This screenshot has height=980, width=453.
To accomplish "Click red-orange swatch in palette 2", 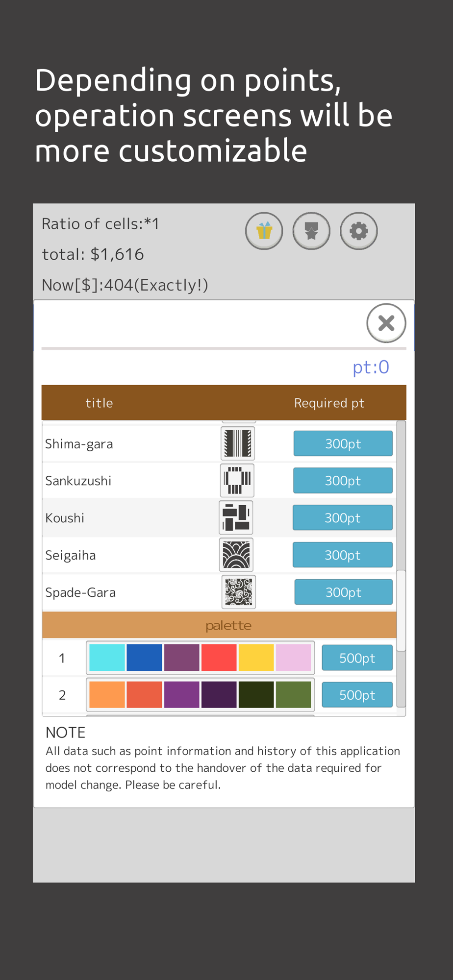I will [x=144, y=695].
